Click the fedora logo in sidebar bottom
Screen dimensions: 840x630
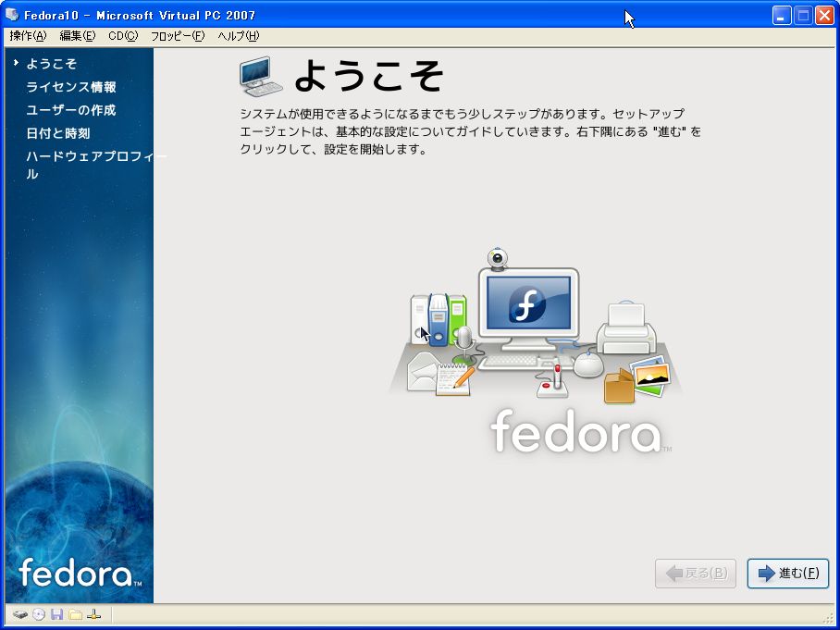click(x=80, y=573)
